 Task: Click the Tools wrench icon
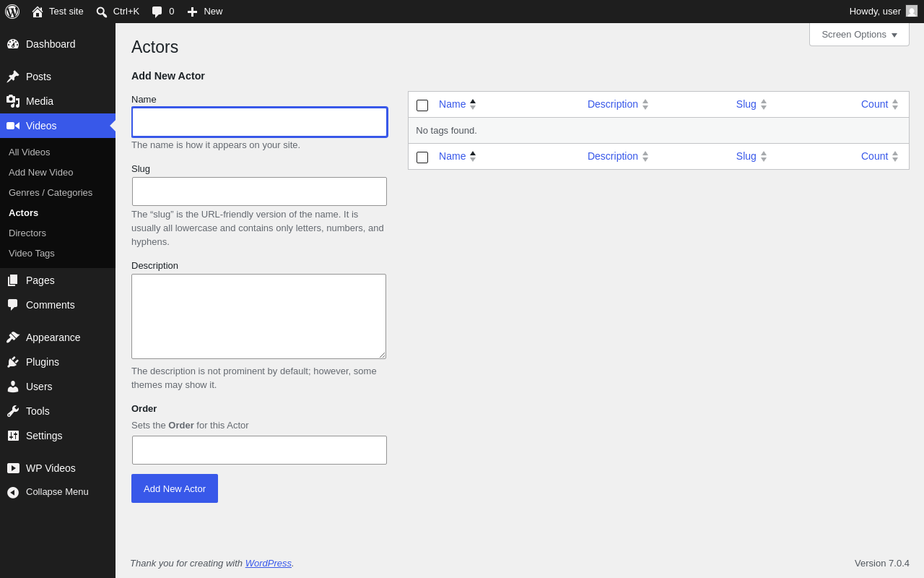[x=13, y=411]
